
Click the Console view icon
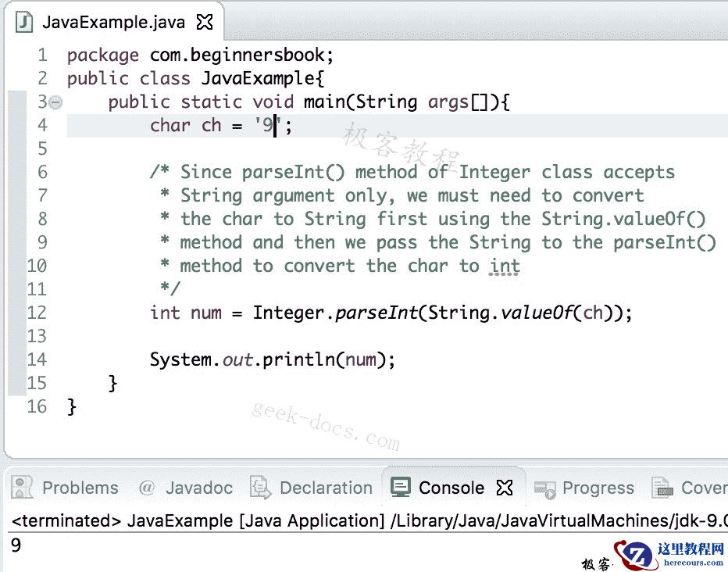(401, 487)
